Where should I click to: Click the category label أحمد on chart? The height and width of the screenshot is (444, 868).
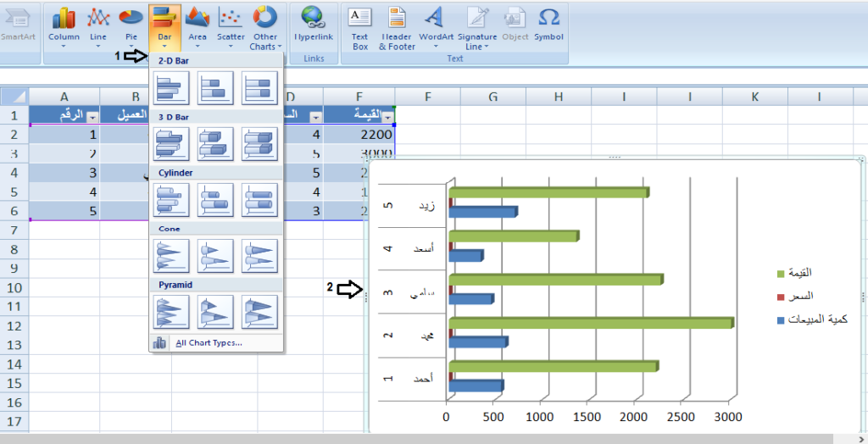(x=424, y=379)
